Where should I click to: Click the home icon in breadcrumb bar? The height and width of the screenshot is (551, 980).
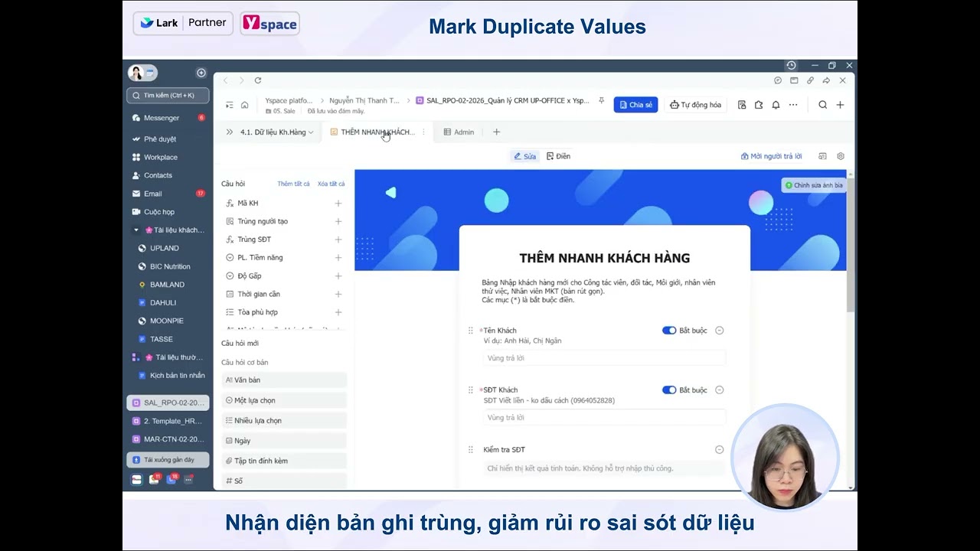tap(245, 105)
